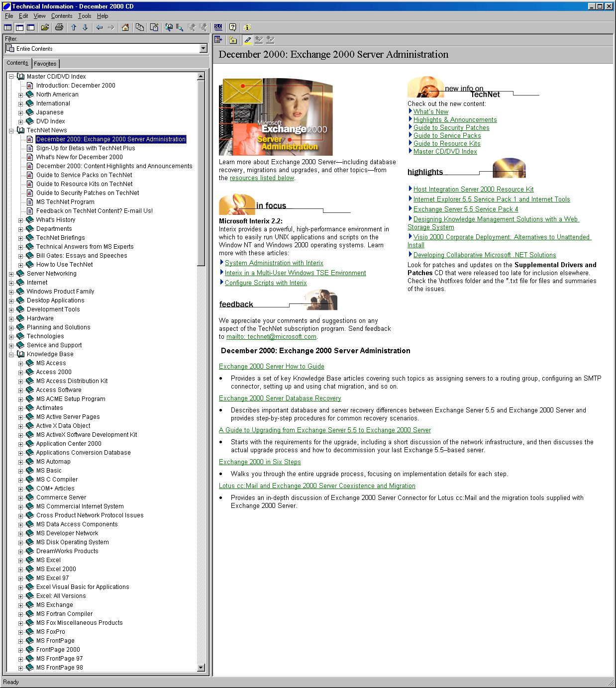The width and height of the screenshot is (616, 688).
Task: Collapse the Master CD/DVD Index node
Action: tap(11, 77)
